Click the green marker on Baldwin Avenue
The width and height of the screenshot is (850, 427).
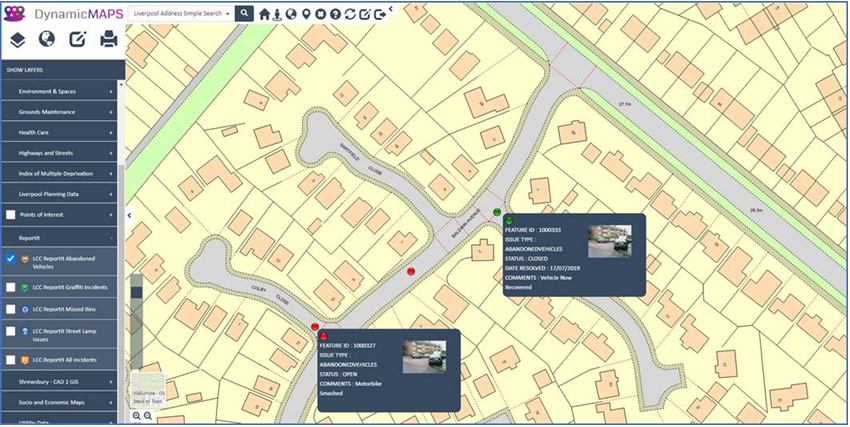click(497, 212)
